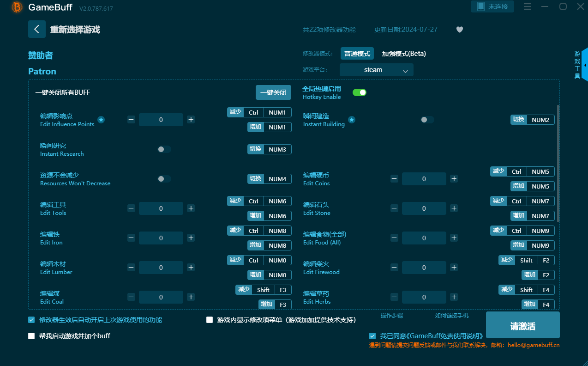
Task: Select the normal mode tab
Action: click(357, 54)
